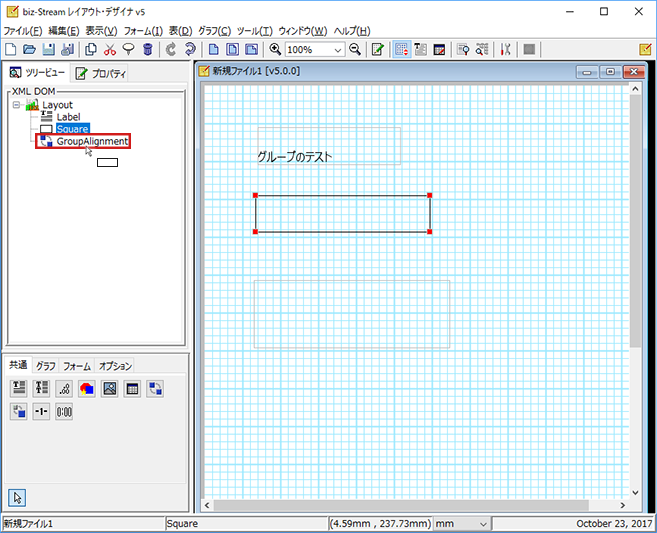Screen dimensions: 657x533
Task: Select the 共通 palette tab
Action: coord(18,365)
